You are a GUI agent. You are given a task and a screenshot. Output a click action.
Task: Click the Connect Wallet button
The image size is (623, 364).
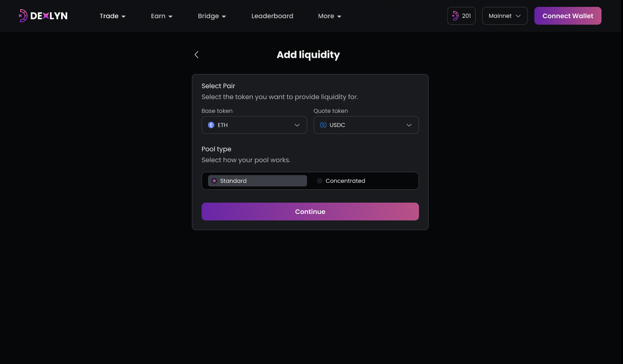coord(568,16)
